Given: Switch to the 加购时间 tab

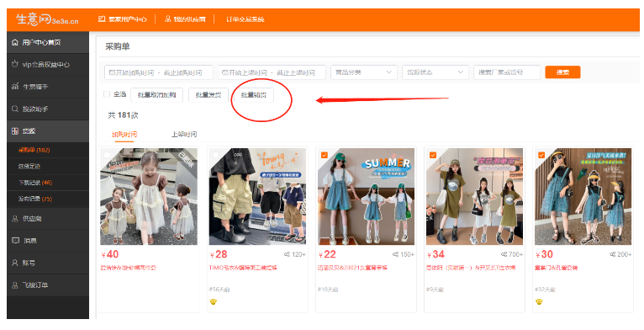Looking at the screenshot, I should tap(124, 135).
